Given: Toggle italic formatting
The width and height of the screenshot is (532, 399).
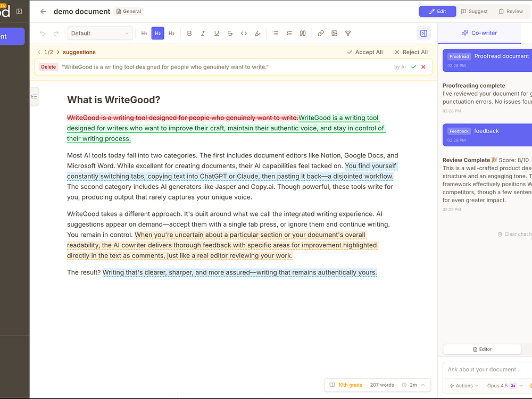Looking at the screenshot, I should (x=203, y=33).
